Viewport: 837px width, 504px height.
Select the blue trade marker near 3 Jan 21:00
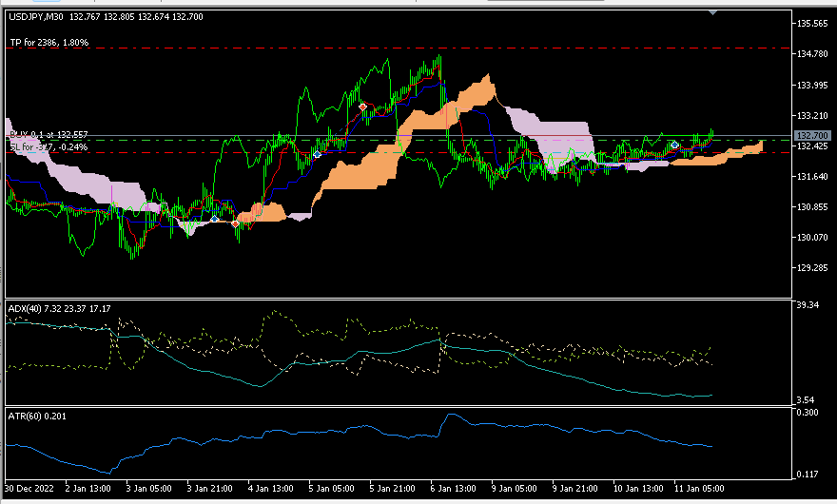pos(215,219)
